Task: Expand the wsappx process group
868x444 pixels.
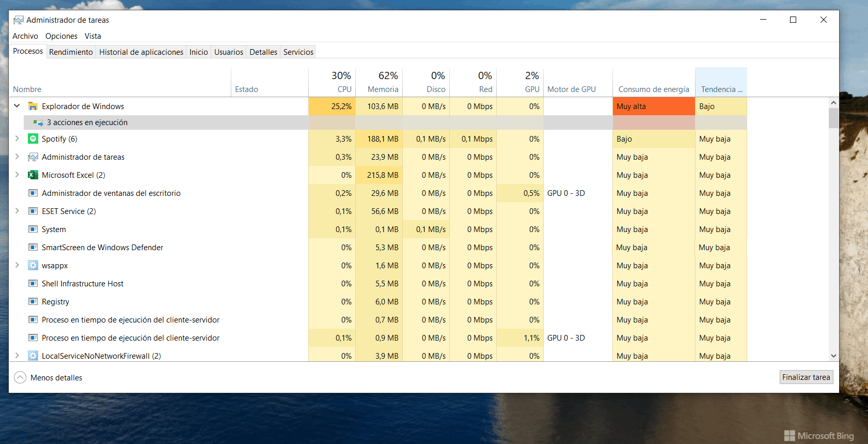Action: coord(17,265)
